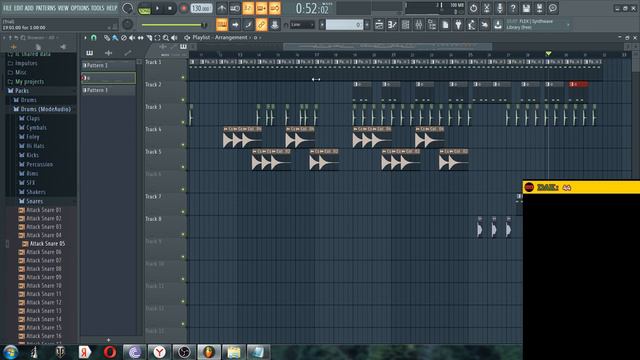Mute Track 3 using its green light
The height and width of the screenshot is (360, 640).
click(183, 122)
